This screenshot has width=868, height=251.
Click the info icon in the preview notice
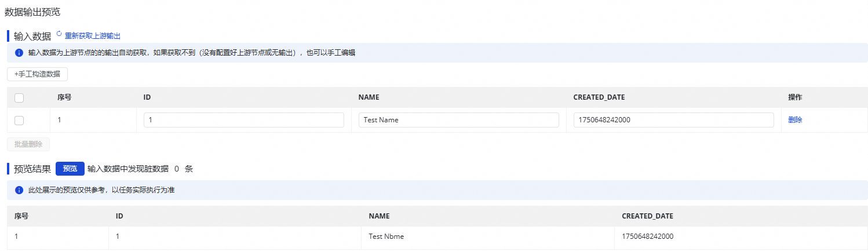19,190
